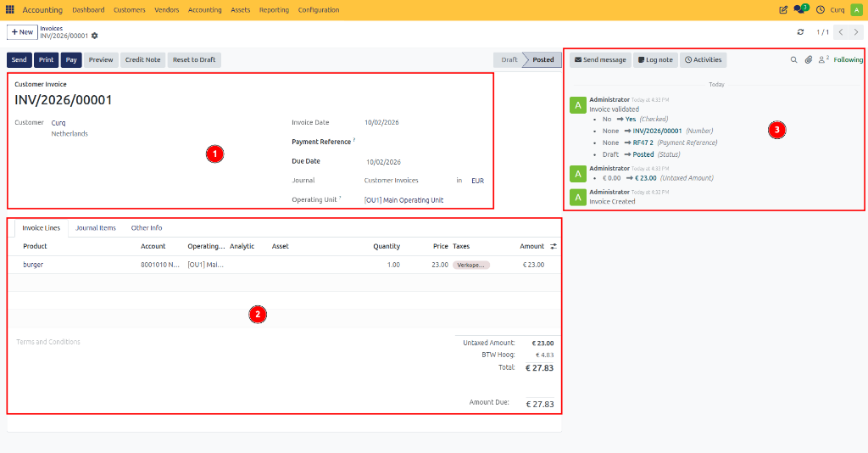Screen dimensions: 868x453
Task: Click the Following button
Action: click(x=848, y=60)
